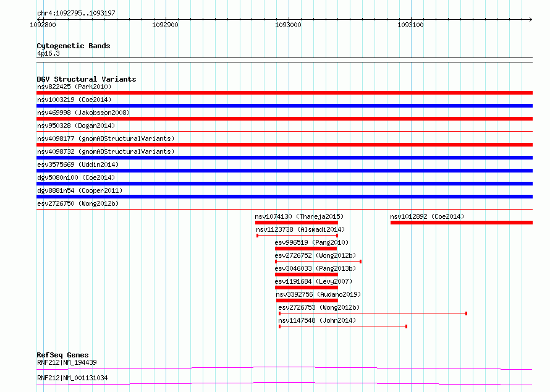This screenshot has height=392, width=550.
Task: Select the 4p16.3 band label
Action: point(48,53)
